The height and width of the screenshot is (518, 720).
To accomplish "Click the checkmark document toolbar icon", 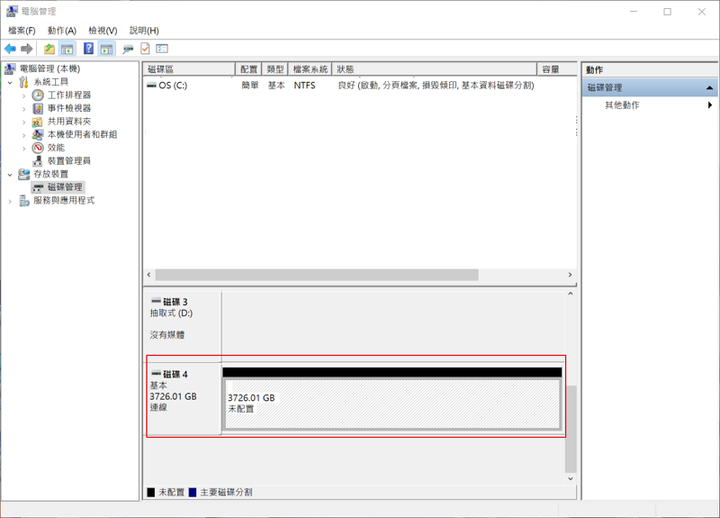I will coord(145,48).
